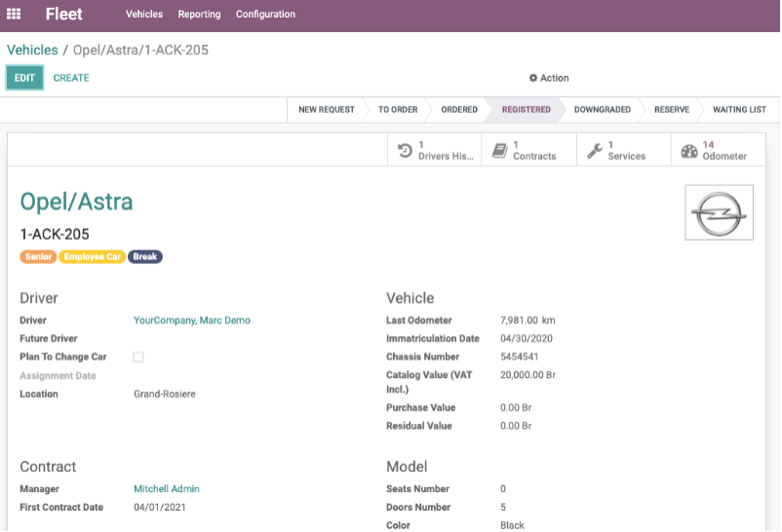This screenshot has width=782, height=532.
Task: Set status to NEW REQUEST
Action: [327, 110]
